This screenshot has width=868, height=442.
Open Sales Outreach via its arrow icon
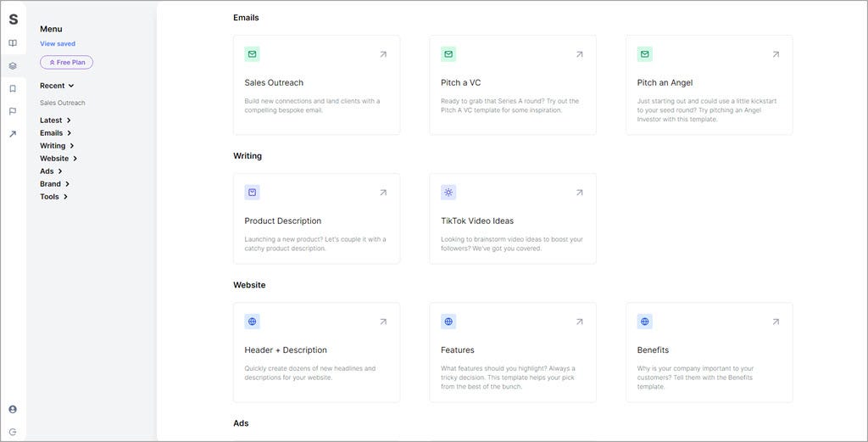coord(383,54)
